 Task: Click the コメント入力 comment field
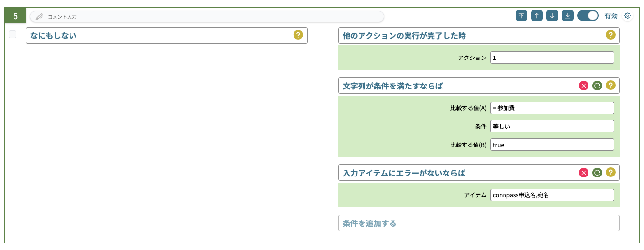(207, 16)
